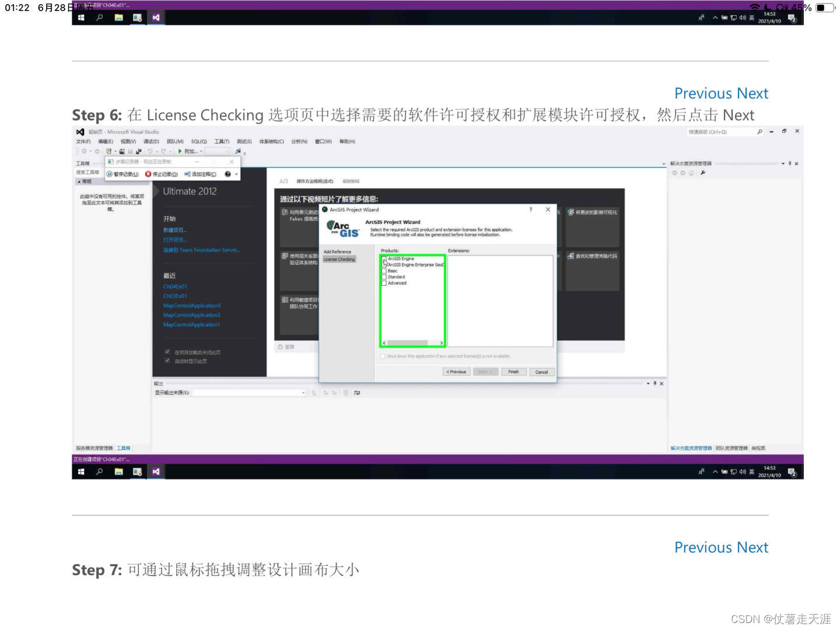Screen dimensions: 840x630
Task: Open recent project MapControlApplication3
Action: [x=192, y=306]
